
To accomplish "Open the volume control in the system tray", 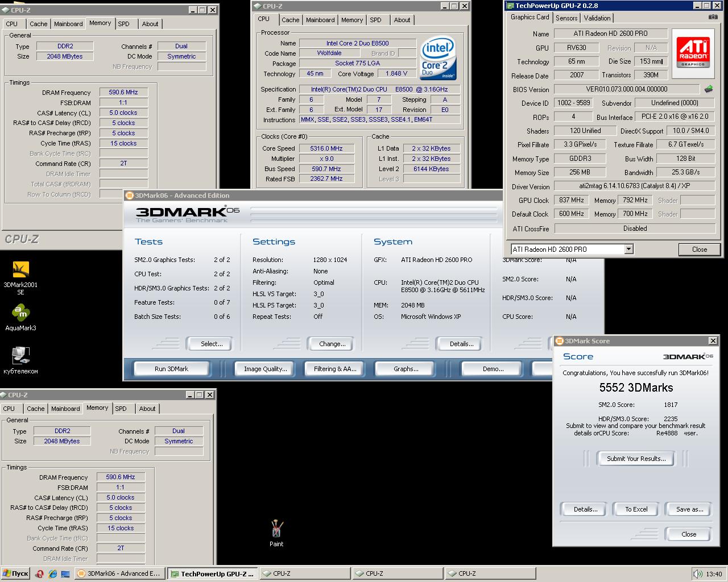I will (697, 574).
